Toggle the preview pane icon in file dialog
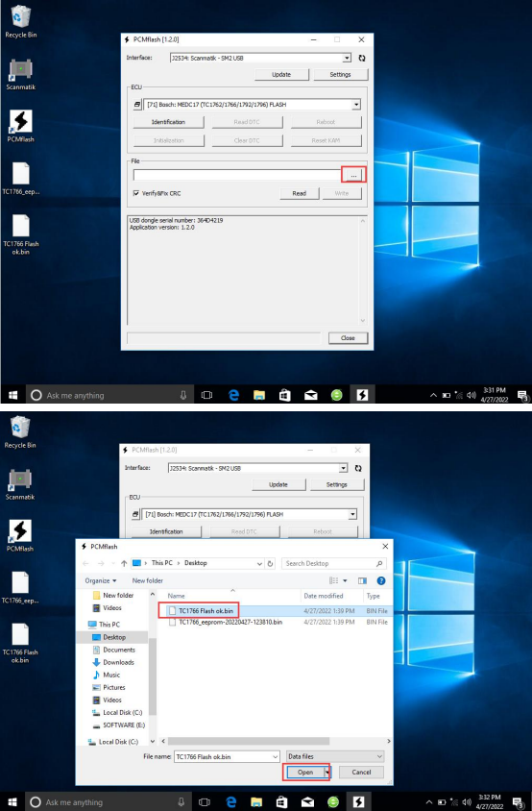Image resolution: width=532 pixels, height=811 pixels. [362, 580]
